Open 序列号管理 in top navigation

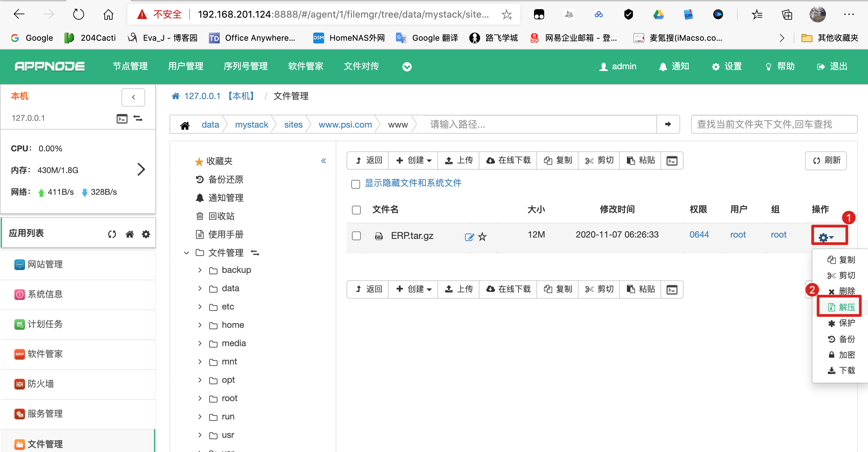pos(245,67)
